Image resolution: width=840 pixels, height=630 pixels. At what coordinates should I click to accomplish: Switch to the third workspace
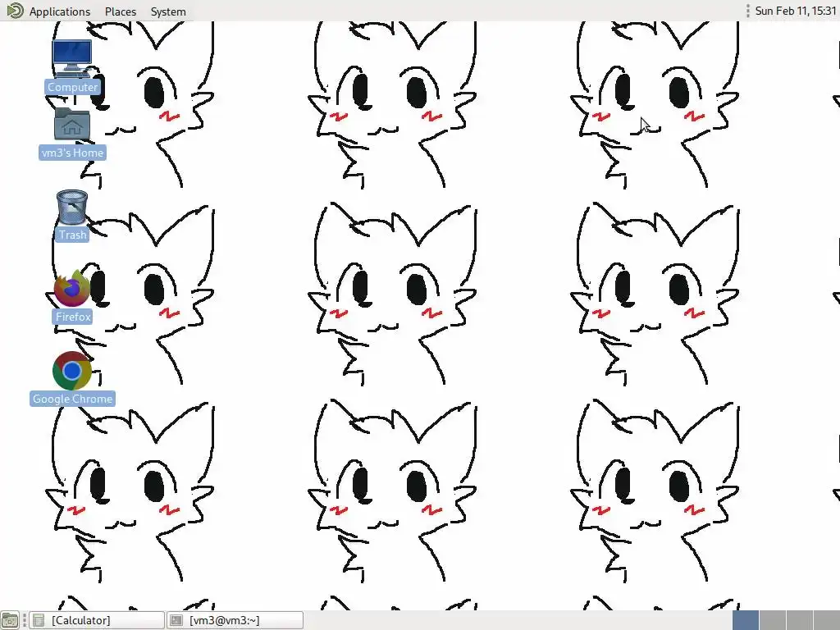800,620
